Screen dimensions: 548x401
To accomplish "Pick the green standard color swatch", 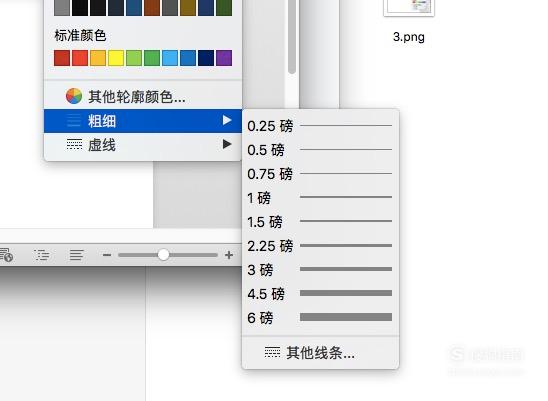I will click(x=152, y=58).
